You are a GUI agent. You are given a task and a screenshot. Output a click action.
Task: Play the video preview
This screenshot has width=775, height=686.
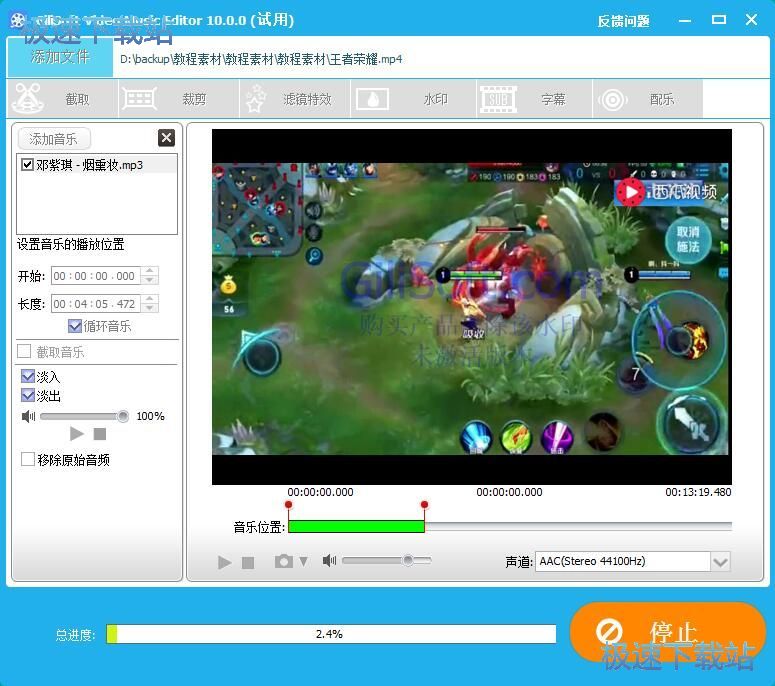225,562
